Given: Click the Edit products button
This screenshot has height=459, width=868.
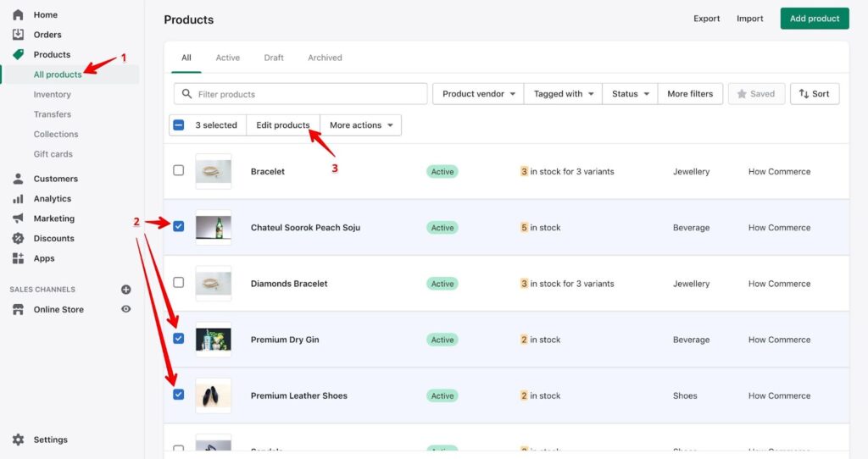Looking at the screenshot, I should pyautogui.click(x=282, y=125).
